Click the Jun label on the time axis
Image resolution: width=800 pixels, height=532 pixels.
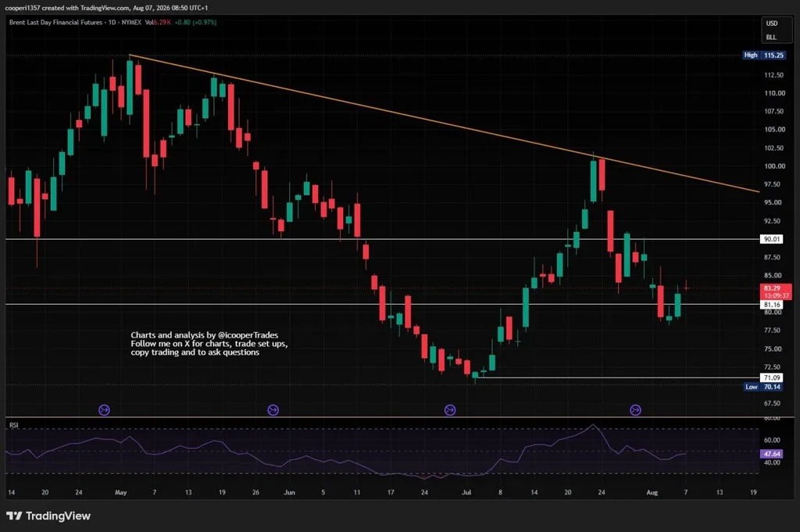(289, 493)
